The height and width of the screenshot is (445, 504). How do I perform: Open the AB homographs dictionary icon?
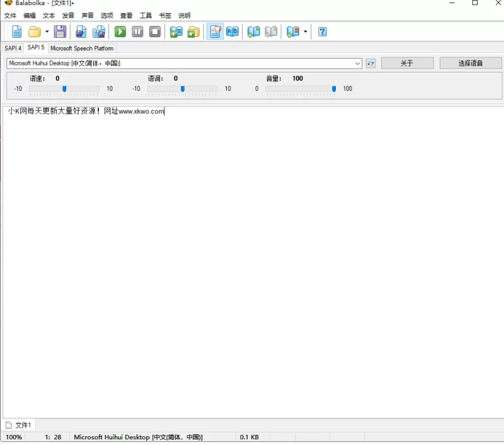coord(232,32)
